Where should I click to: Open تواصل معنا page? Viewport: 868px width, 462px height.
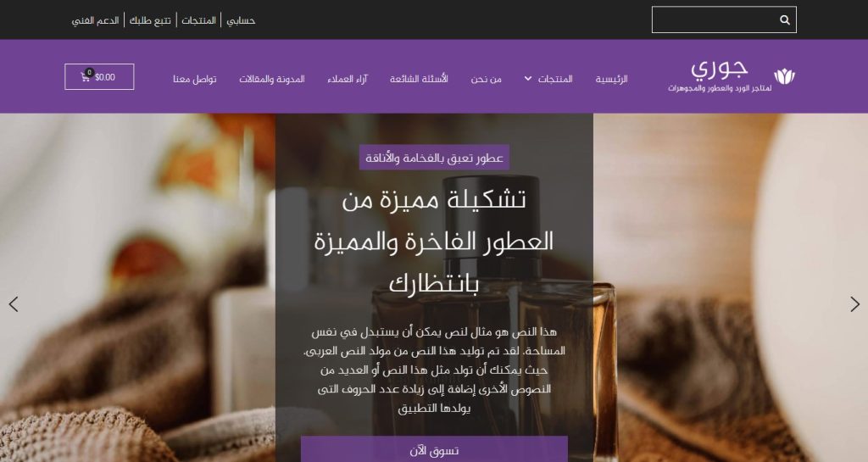click(x=194, y=79)
